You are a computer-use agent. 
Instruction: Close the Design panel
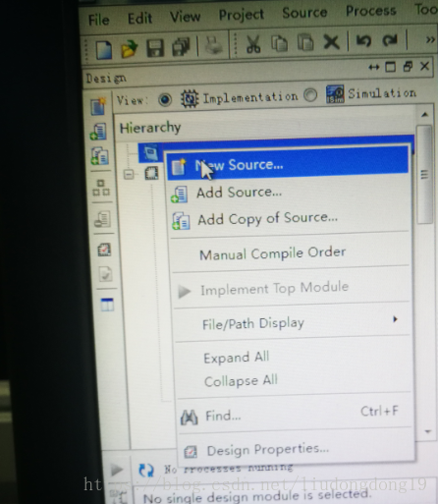coord(424,66)
